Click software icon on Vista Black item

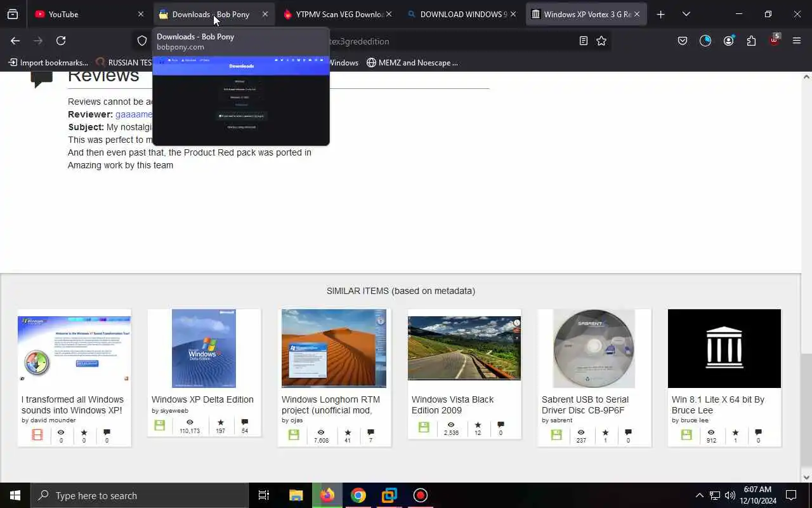[424, 427]
